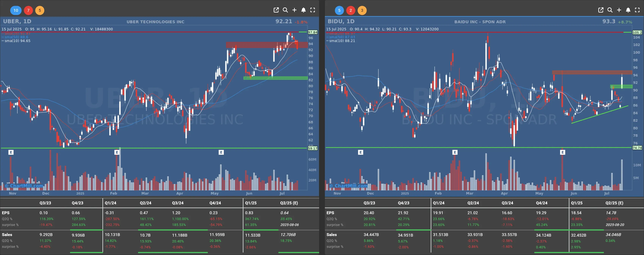Click UBER EPS value -0.31

coord(109,213)
